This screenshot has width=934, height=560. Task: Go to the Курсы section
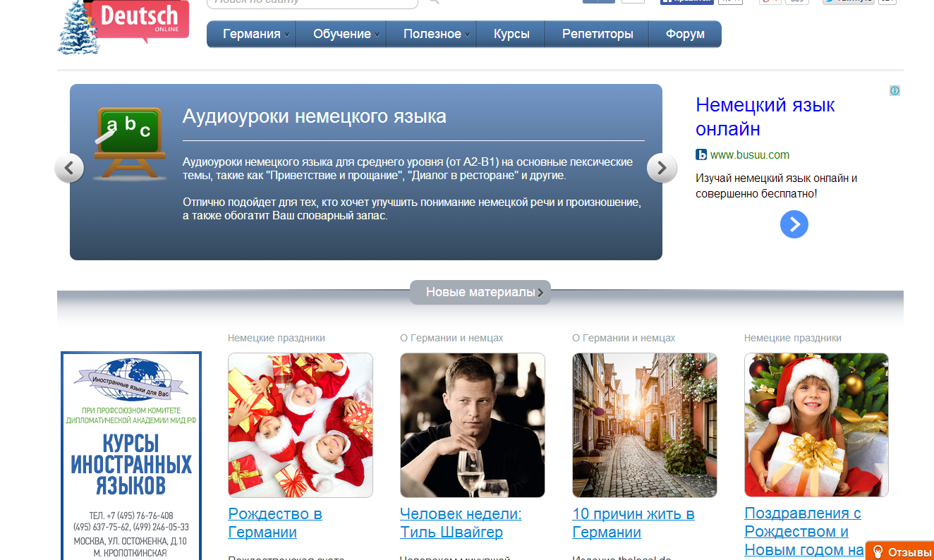click(511, 34)
